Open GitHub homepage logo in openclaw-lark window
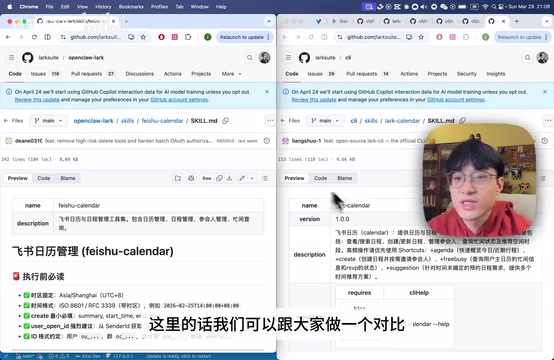 (x=28, y=58)
